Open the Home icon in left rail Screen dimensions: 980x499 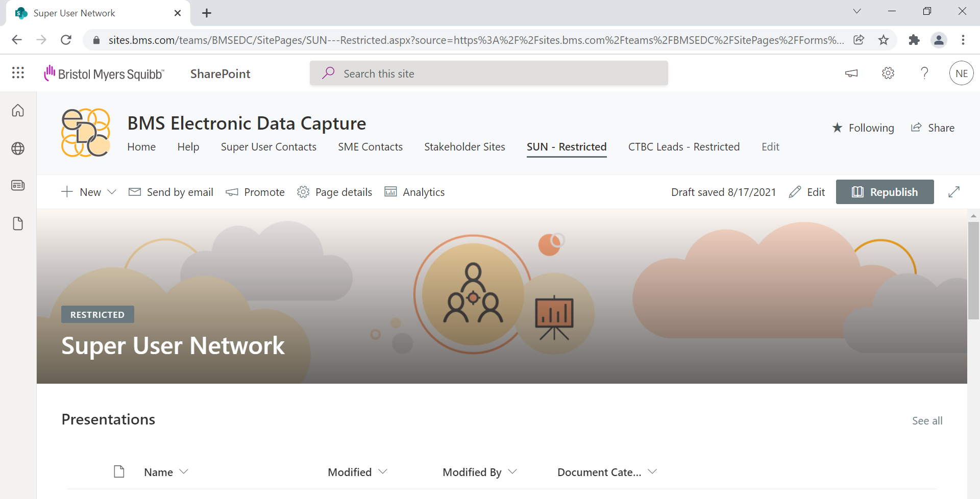click(x=18, y=110)
